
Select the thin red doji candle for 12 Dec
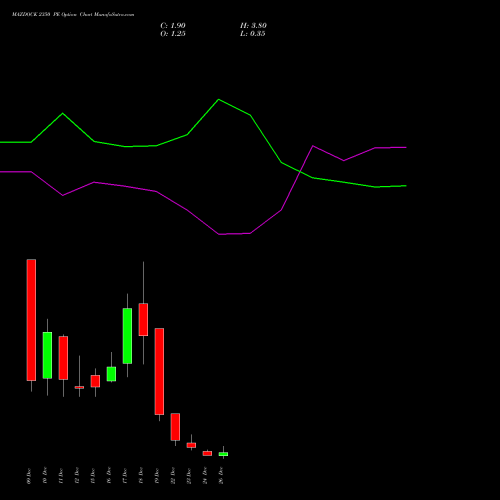pyautogui.click(x=79, y=387)
